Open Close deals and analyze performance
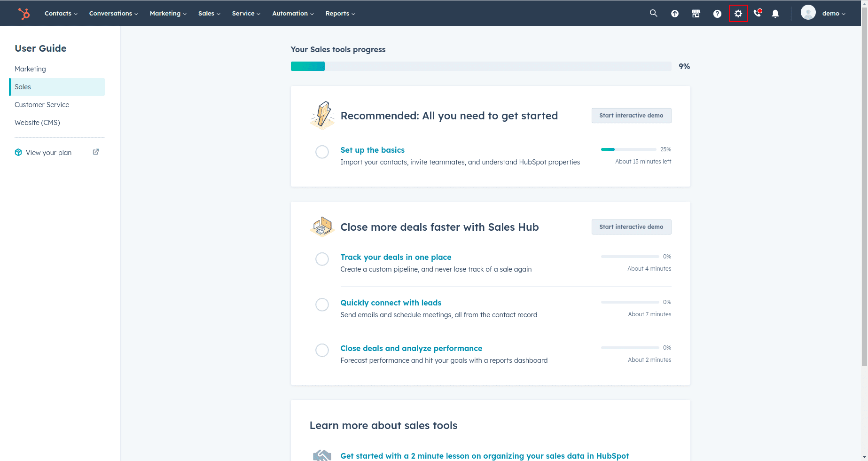The image size is (868, 461). pyautogui.click(x=411, y=348)
